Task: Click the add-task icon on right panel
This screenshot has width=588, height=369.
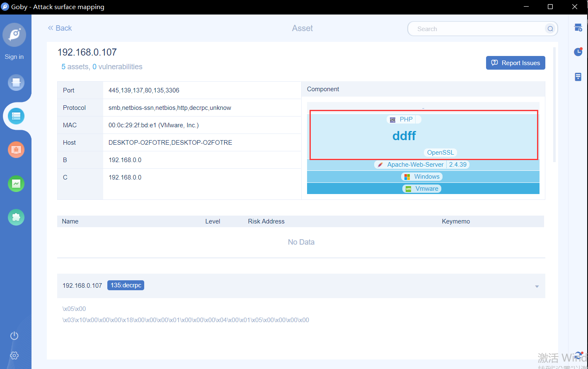Action: [x=578, y=28]
